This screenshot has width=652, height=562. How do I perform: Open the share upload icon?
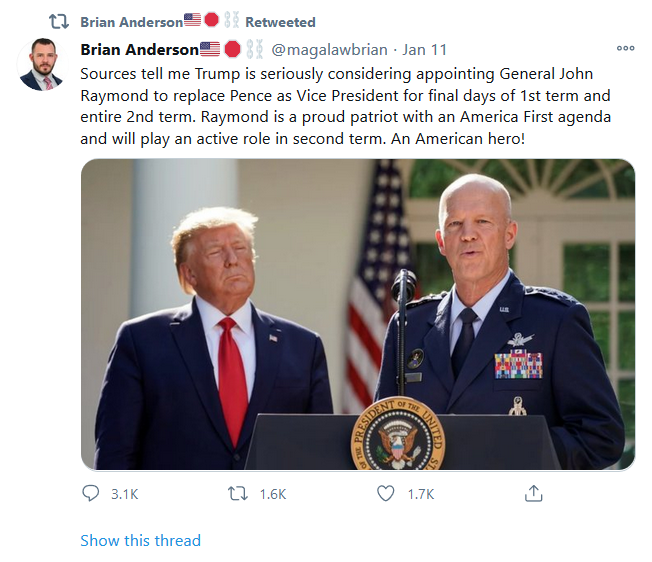pos(533,493)
